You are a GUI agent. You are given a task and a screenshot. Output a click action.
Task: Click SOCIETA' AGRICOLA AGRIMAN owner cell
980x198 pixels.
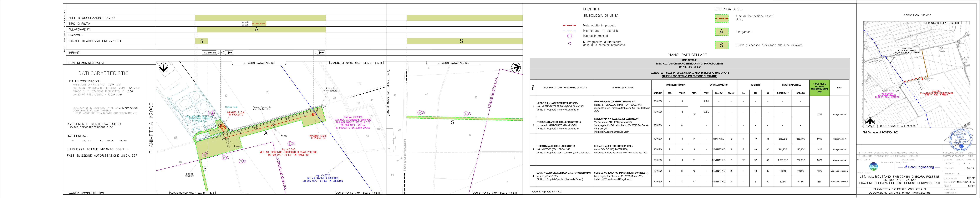click(x=565, y=176)
